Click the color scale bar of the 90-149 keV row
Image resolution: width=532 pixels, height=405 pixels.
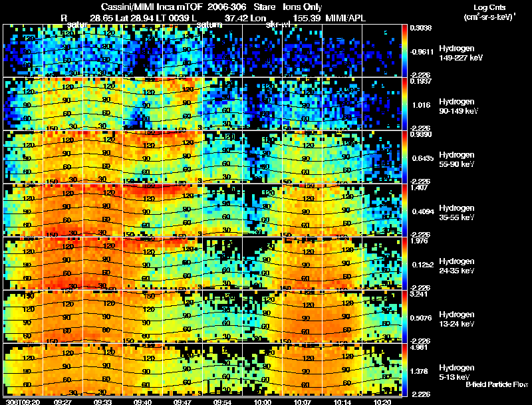[404, 104]
